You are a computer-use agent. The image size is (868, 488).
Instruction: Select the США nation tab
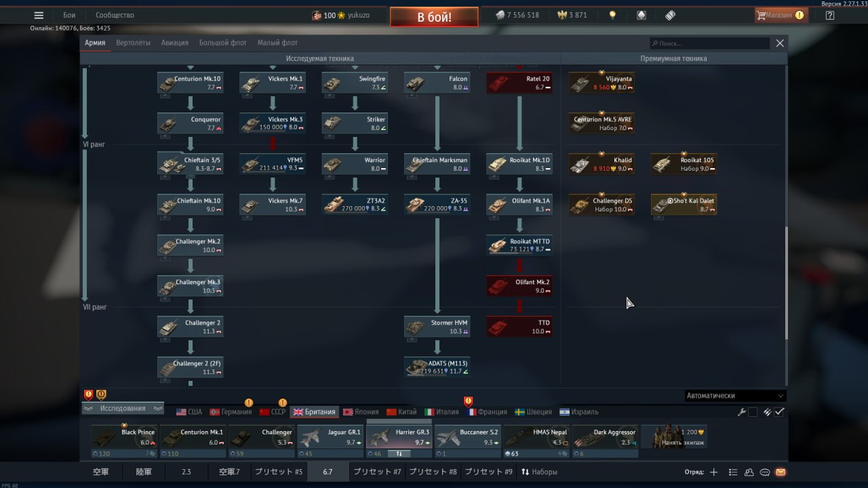pyautogui.click(x=189, y=411)
